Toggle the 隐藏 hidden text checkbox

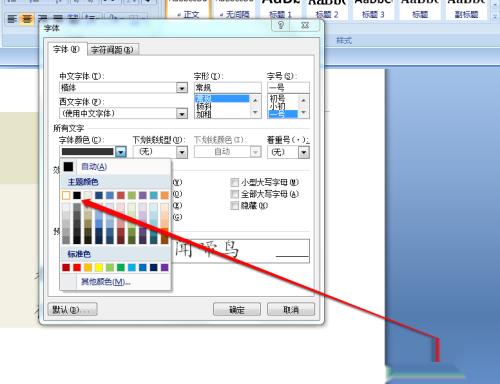pos(235,206)
